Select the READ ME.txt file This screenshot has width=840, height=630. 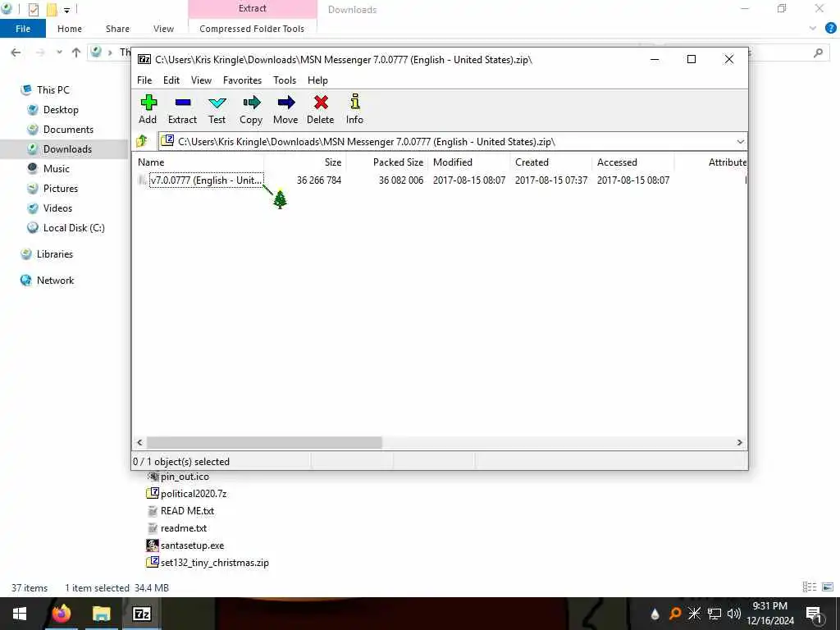180,511
